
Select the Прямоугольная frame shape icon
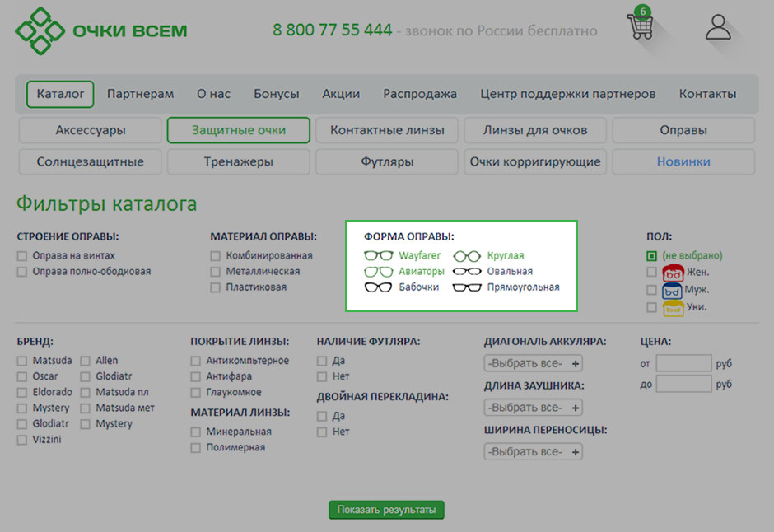(467, 287)
